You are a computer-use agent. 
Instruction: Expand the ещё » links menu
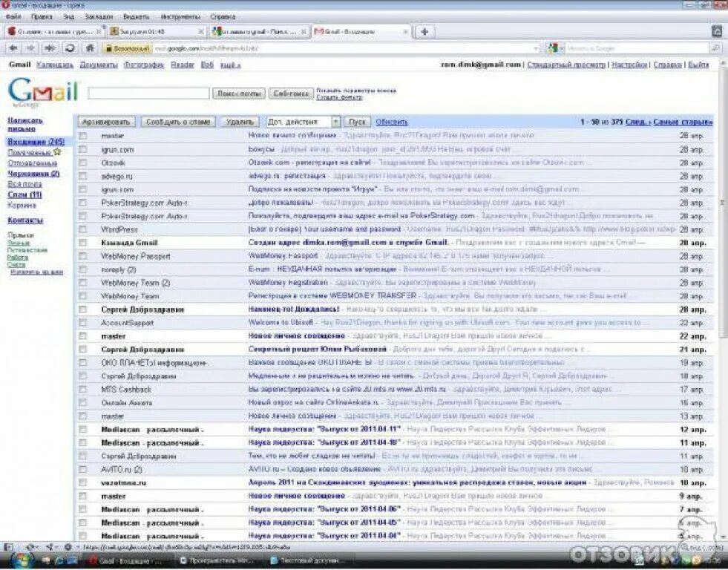[x=230, y=65]
